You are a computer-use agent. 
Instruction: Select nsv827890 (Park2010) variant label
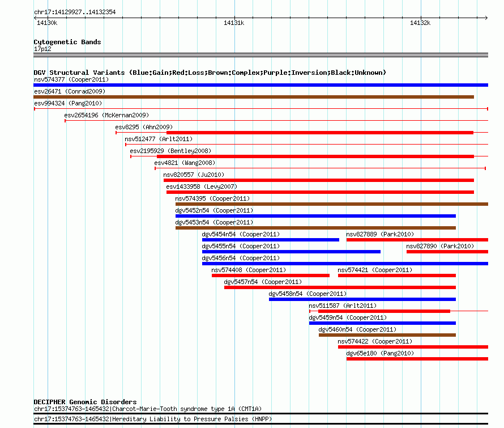tap(440, 246)
